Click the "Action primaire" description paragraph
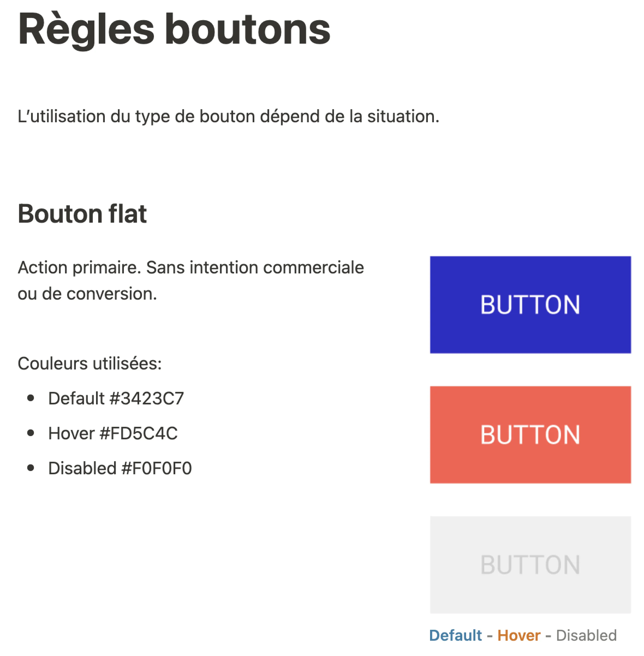 (x=191, y=280)
